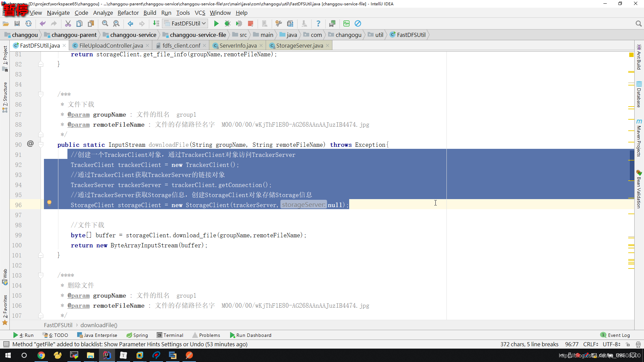Viewport: 644px width, 362px height.
Task: Open the FastDFSUtil run configuration dropdown
Action: pyautogui.click(x=185, y=23)
